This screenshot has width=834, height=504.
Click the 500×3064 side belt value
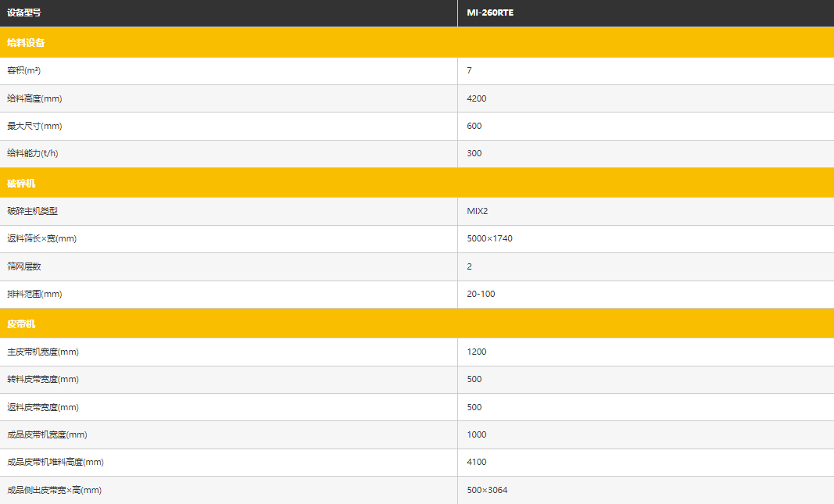[x=489, y=490]
